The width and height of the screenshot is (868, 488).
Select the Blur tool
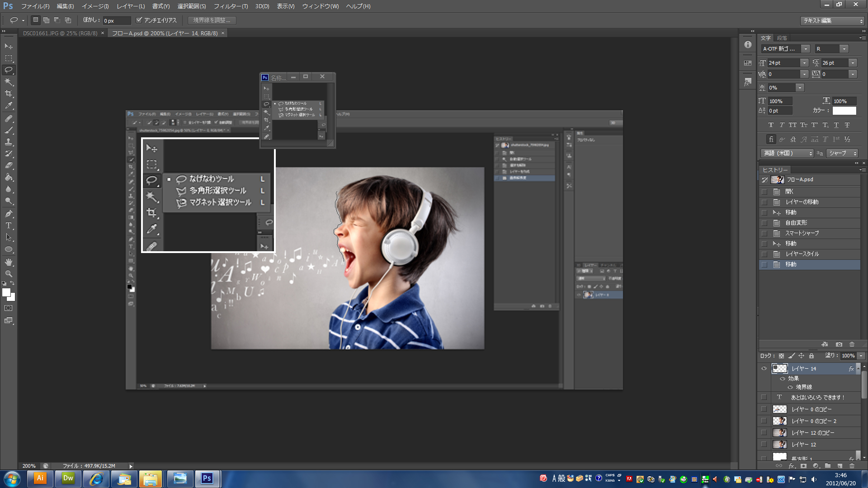tap(9, 189)
